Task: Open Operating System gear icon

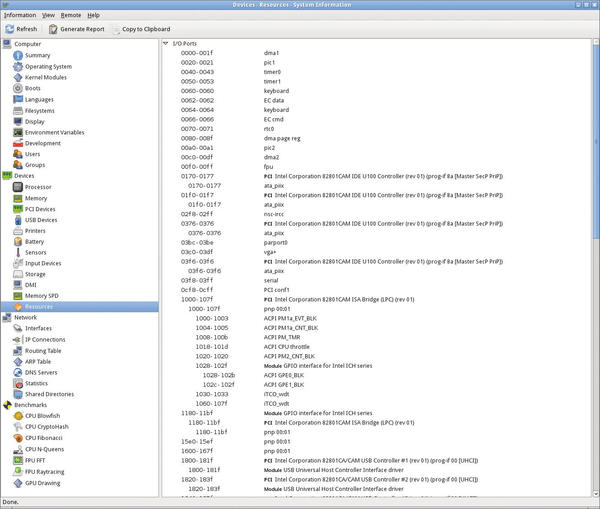Action: 18,67
